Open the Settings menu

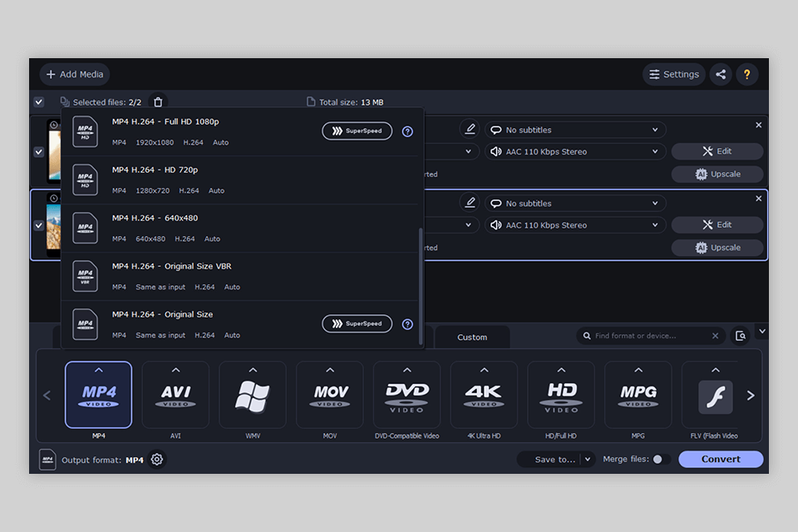point(673,74)
